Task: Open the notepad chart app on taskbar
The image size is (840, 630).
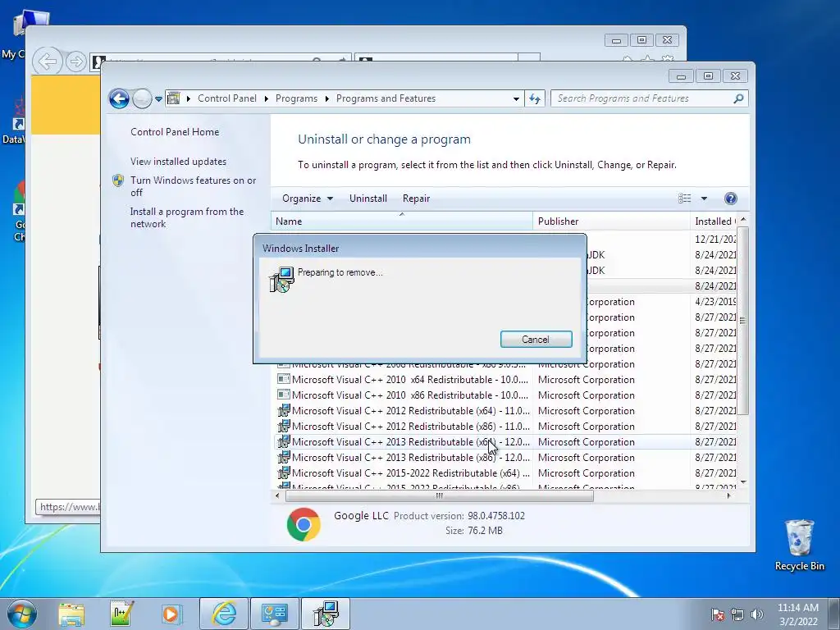Action: [x=121, y=614]
